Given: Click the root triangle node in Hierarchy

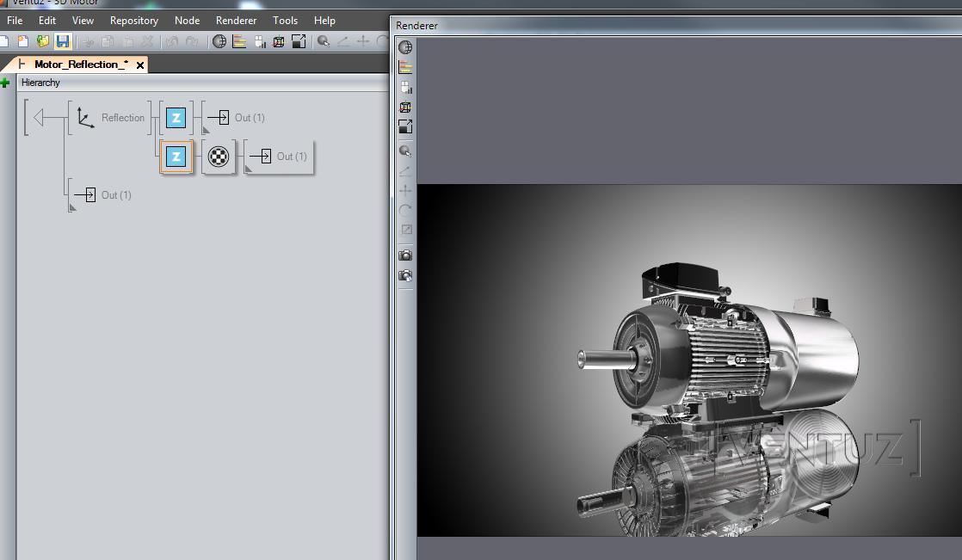Looking at the screenshot, I should (x=38, y=118).
